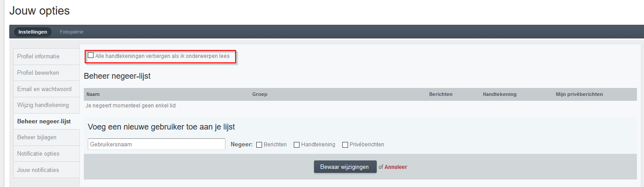Click the Bewaar wijzigingen button
This screenshot has width=644, height=187.
click(345, 167)
